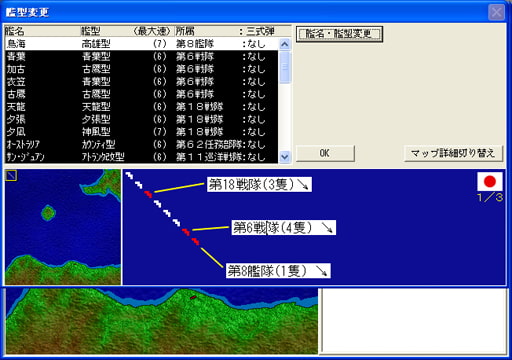Click the 1/3 page indicator

[490, 197]
